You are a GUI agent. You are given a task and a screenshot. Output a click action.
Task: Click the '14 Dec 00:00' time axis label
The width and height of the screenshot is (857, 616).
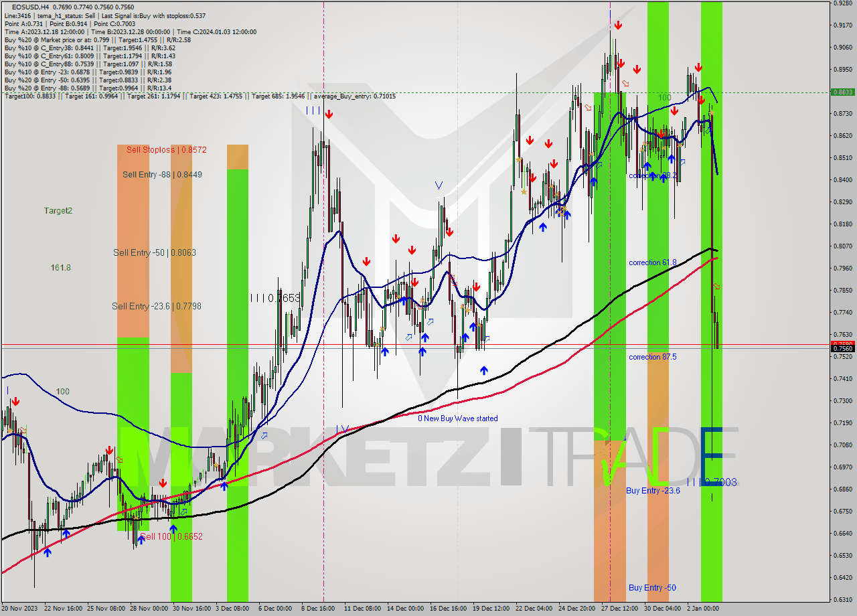pos(406,609)
